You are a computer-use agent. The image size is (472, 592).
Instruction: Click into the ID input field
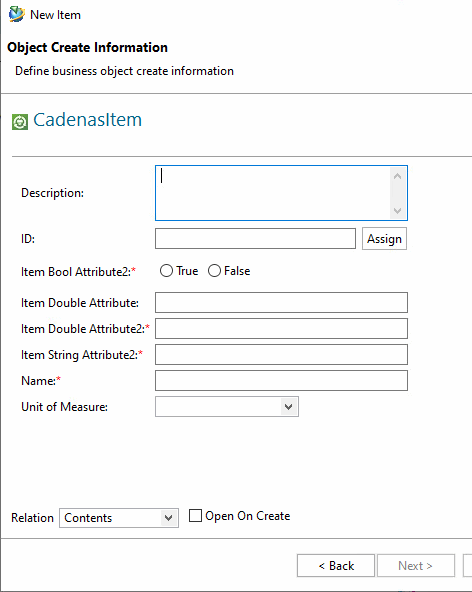coord(255,239)
